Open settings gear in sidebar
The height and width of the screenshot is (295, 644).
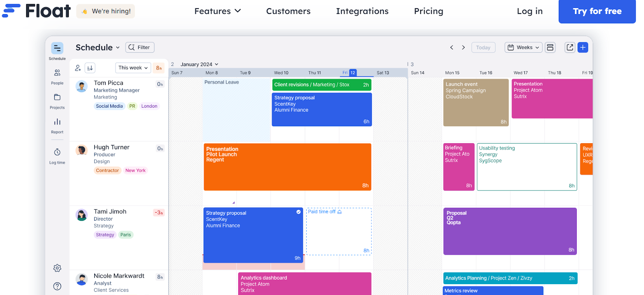point(57,268)
